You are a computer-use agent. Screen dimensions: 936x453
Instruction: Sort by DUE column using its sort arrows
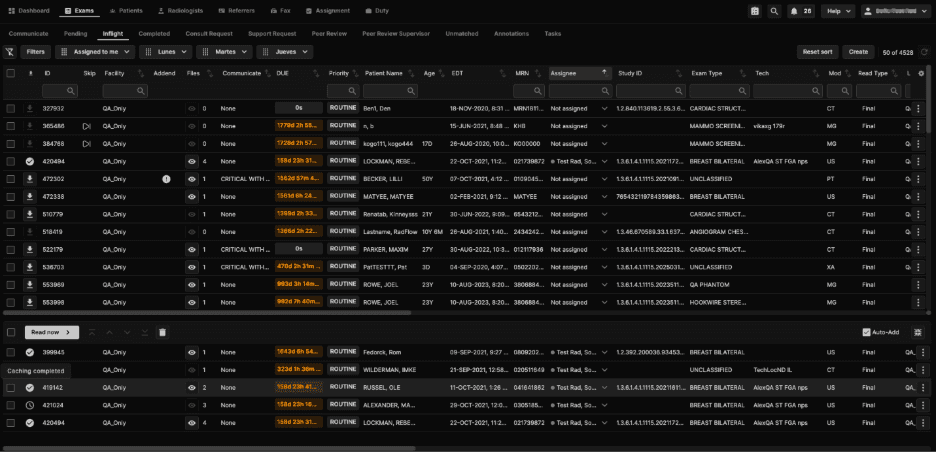pyautogui.click(x=316, y=73)
